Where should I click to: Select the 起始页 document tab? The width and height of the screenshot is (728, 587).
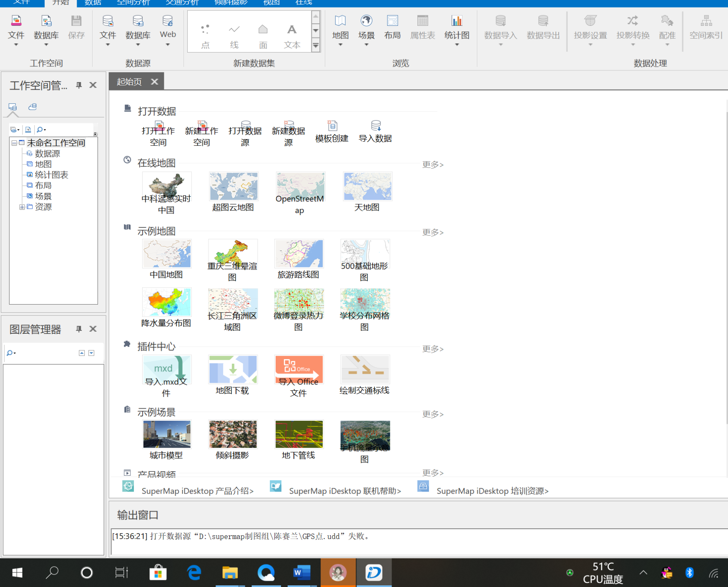(129, 82)
